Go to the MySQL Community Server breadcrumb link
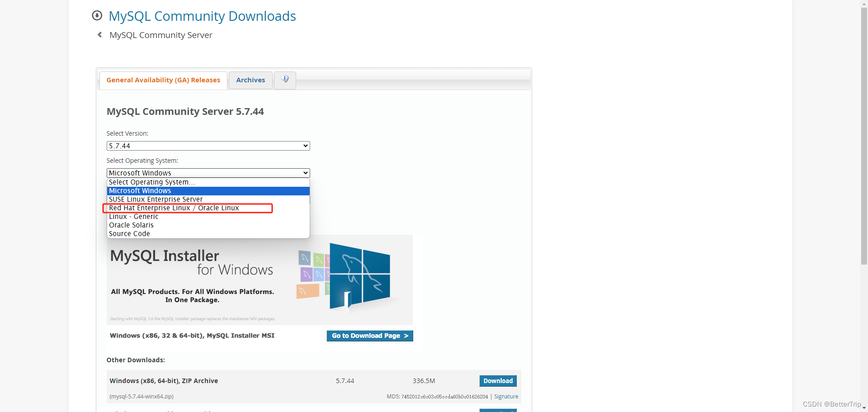Screen dimensions: 868x412 160,35
